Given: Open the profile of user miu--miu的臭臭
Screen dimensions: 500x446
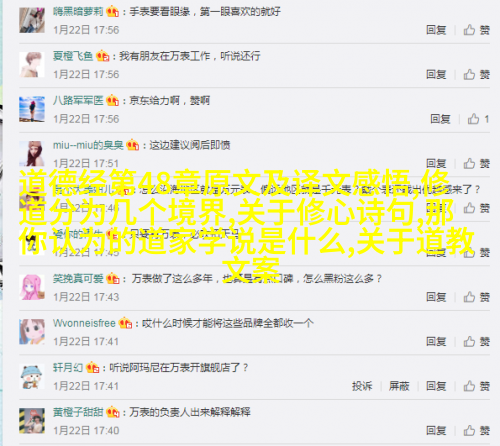Looking at the screenshot, I should click(88, 145).
